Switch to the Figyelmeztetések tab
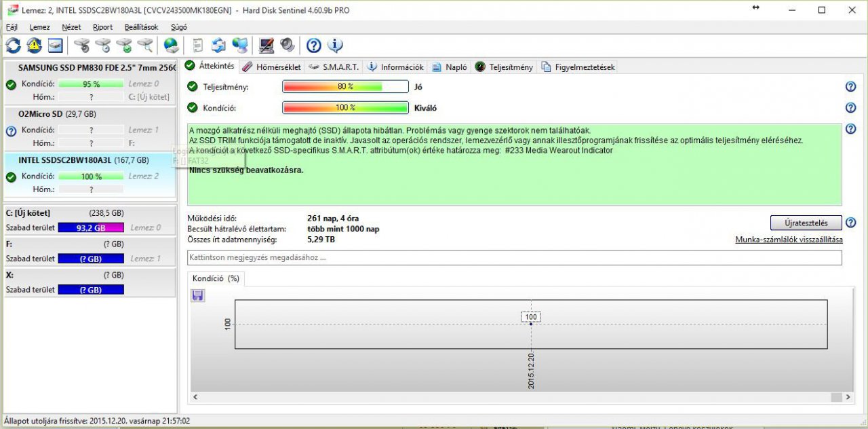868x429 pixels. tap(578, 67)
